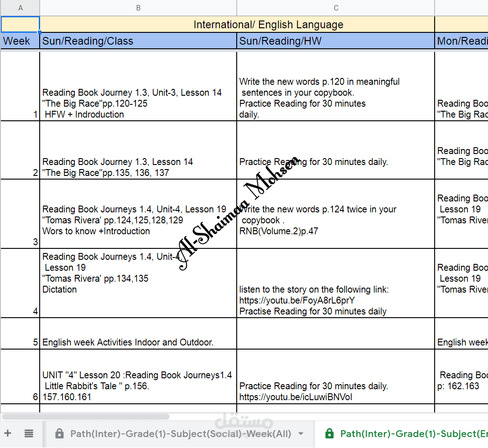Click the lock icon on the Social tab
This screenshot has width=488, height=448.
coord(59,433)
